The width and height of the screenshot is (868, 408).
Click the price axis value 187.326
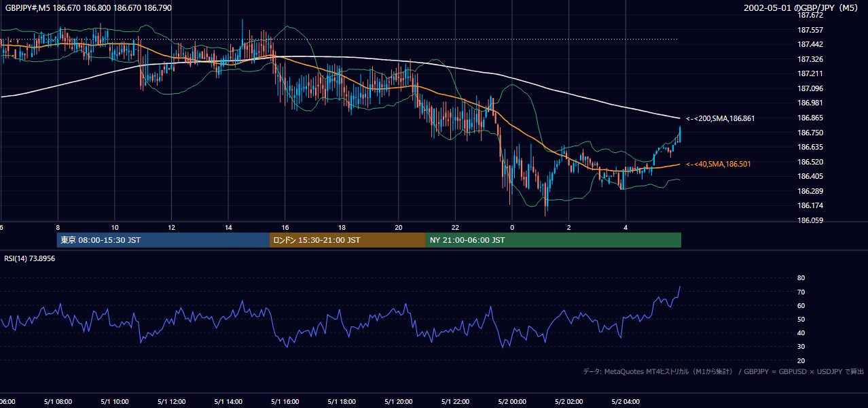[x=809, y=59]
